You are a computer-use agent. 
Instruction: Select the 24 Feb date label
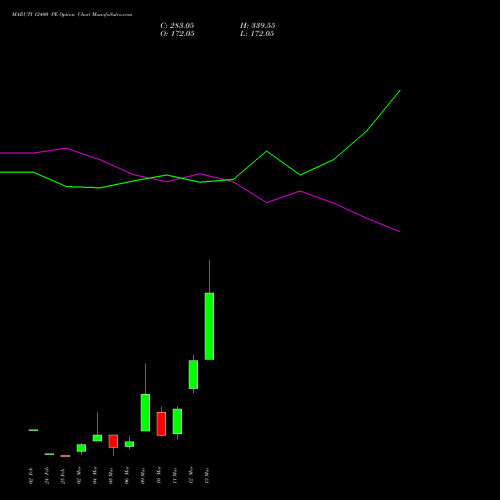pyautogui.click(x=47, y=476)
